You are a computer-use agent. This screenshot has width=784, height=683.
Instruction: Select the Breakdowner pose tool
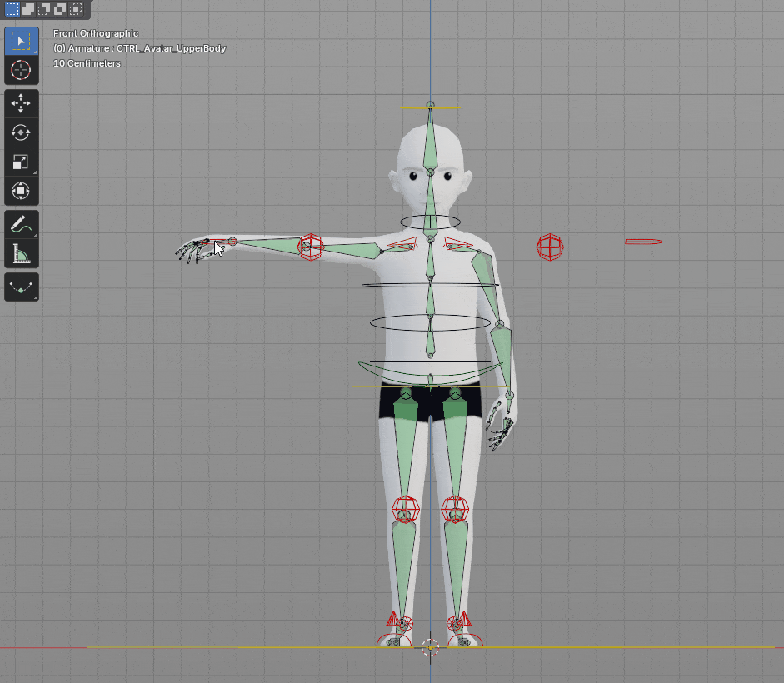21,287
